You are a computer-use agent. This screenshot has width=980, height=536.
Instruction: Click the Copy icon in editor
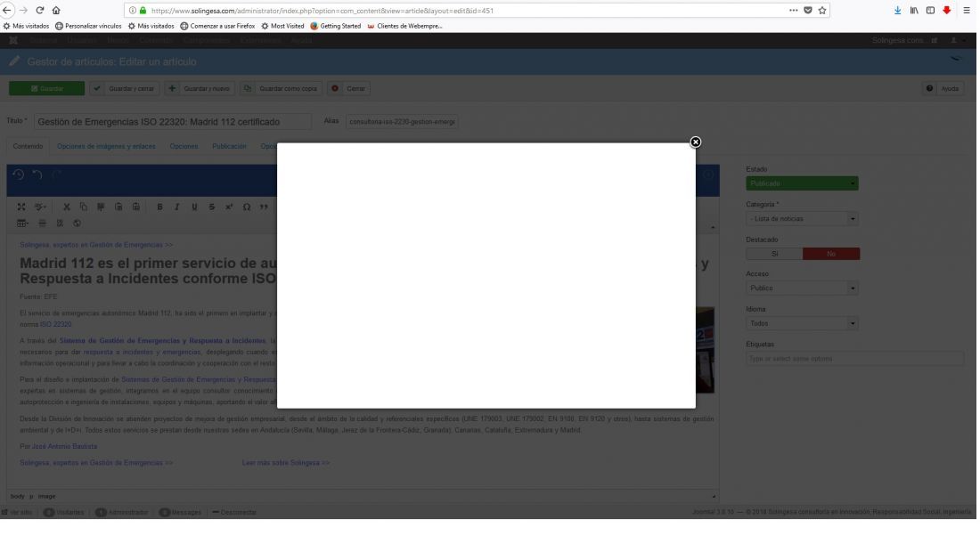click(84, 207)
